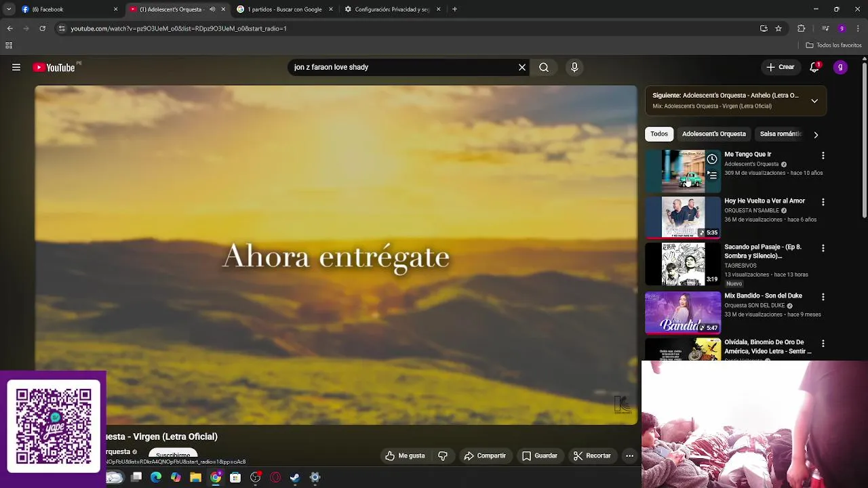This screenshot has height=488, width=868.
Task: Open options for Olvídala, Binomio De Oro
Action: (x=823, y=344)
